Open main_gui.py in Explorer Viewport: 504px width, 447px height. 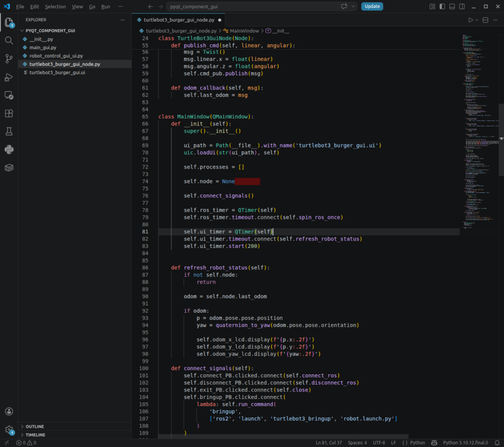point(75,48)
